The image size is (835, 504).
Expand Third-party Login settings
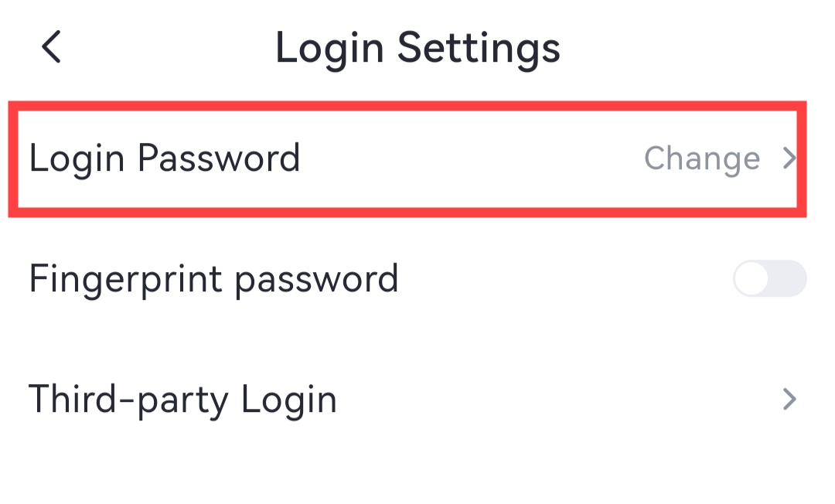tap(407, 400)
